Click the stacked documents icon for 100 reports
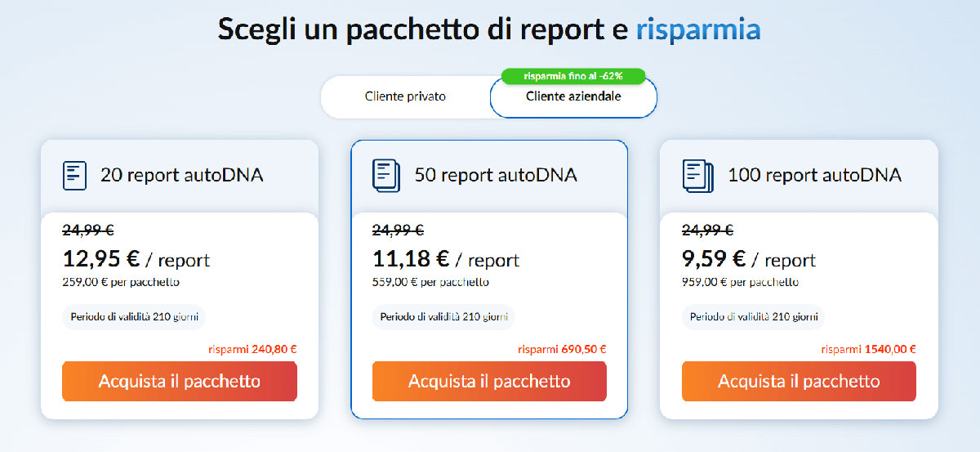Screen dimensions: 980x452 pos(697,176)
